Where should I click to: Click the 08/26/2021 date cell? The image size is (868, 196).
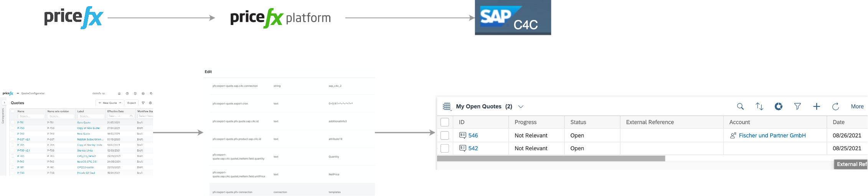click(847, 135)
